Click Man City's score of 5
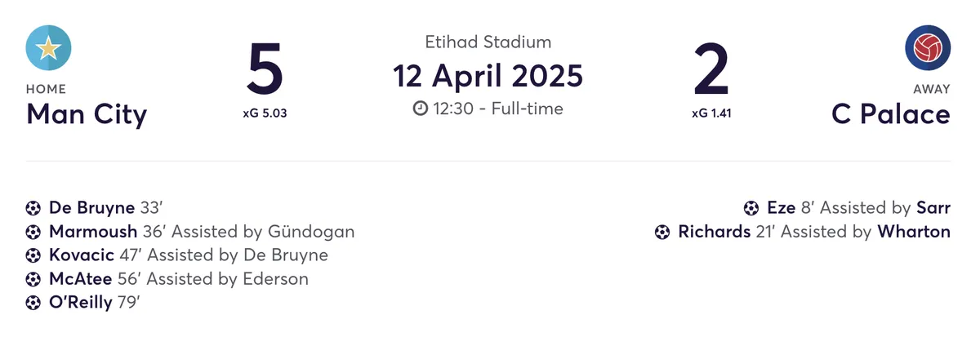Screen dimensions: 980x337 pyautogui.click(x=265, y=70)
